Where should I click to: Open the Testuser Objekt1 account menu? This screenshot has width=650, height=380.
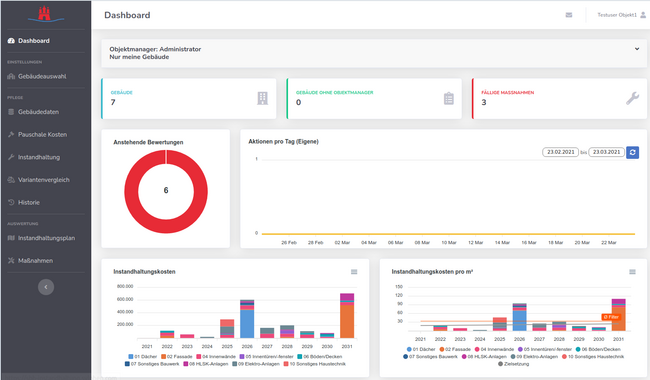point(621,15)
